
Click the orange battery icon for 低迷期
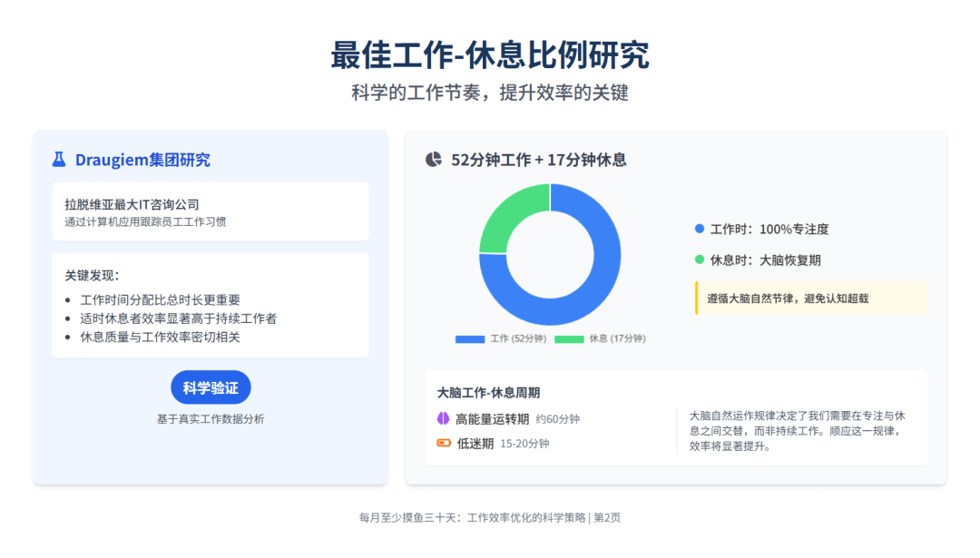(444, 443)
